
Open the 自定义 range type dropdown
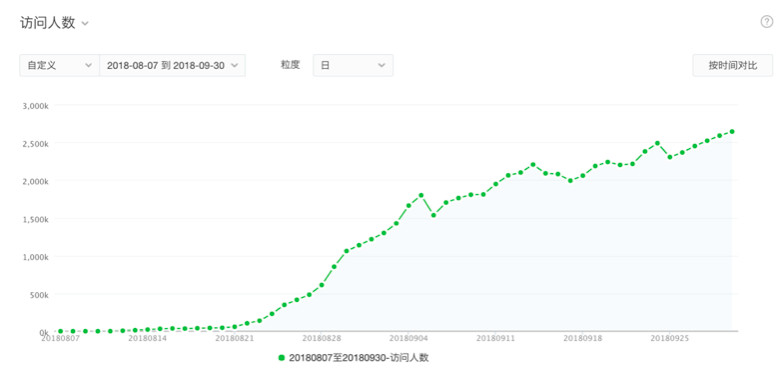coord(60,65)
